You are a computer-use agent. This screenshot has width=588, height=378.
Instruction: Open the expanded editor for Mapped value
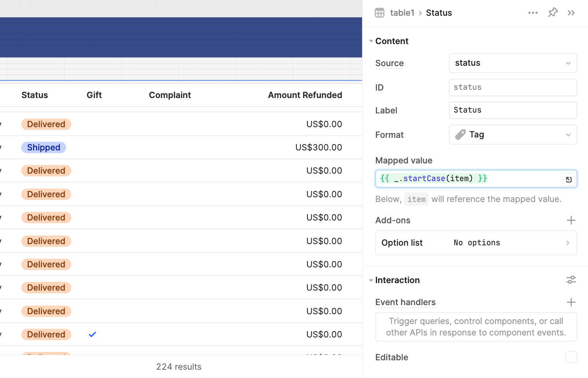click(569, 180)
